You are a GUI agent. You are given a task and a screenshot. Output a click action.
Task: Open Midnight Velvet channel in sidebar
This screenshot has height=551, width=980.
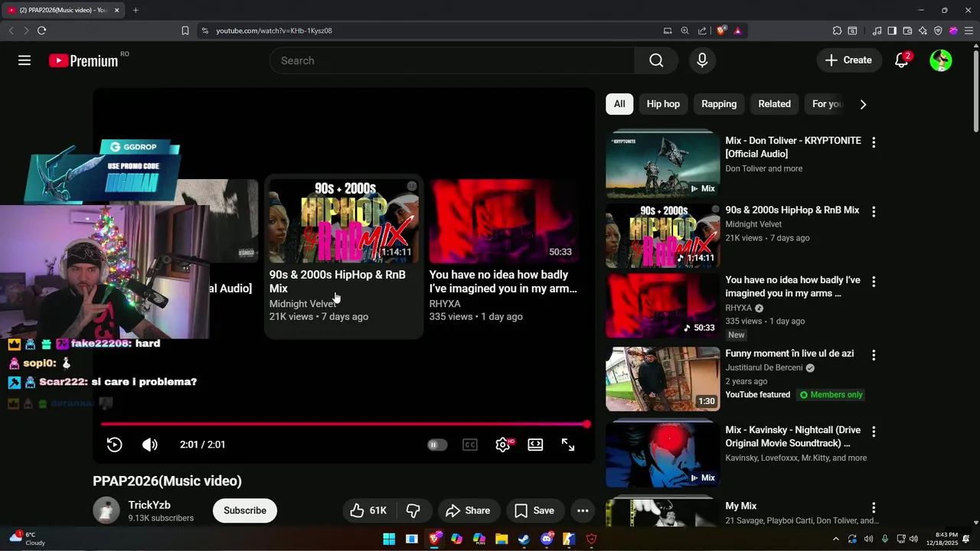click(x=753, y=224)
